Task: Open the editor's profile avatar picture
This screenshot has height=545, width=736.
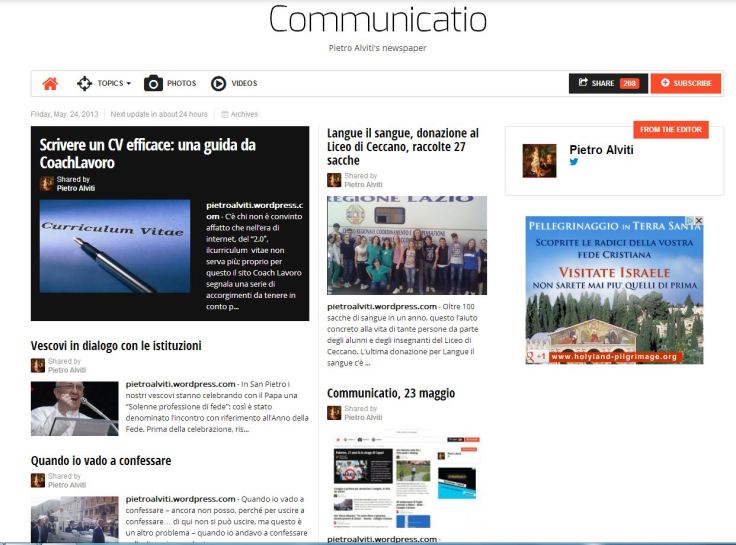Action: 539,161
